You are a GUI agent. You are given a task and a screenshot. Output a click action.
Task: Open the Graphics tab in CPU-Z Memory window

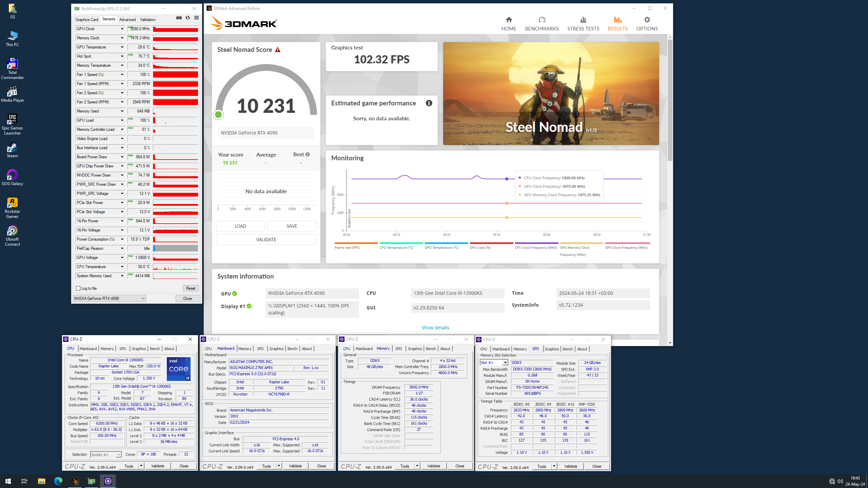pyautogui.click(x=415, y=349)
